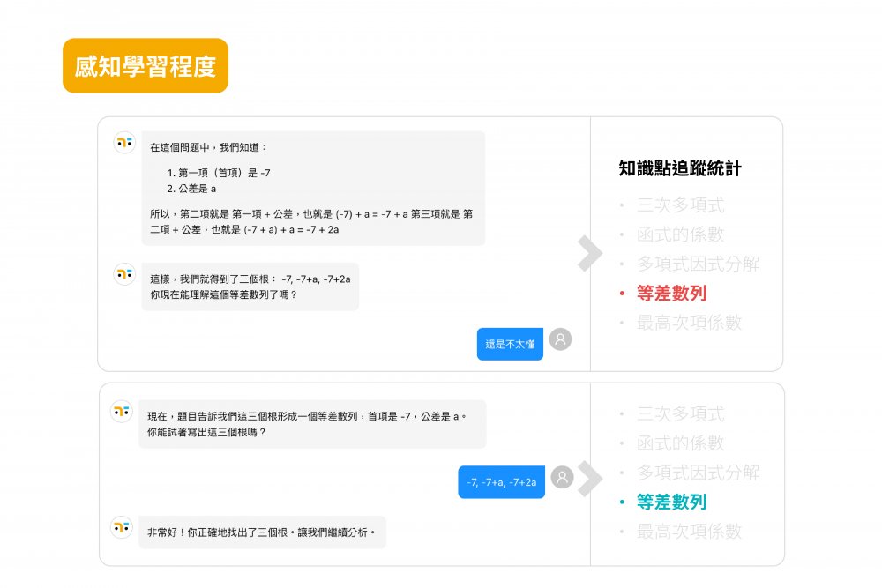This screenshot has height=588, width=882.
Task: Select the teal highlighted 等差數列 item
Action: 671,502
